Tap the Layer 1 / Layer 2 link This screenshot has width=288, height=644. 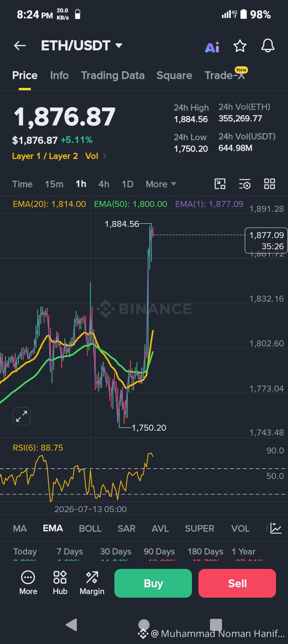(x=45, y=156)
